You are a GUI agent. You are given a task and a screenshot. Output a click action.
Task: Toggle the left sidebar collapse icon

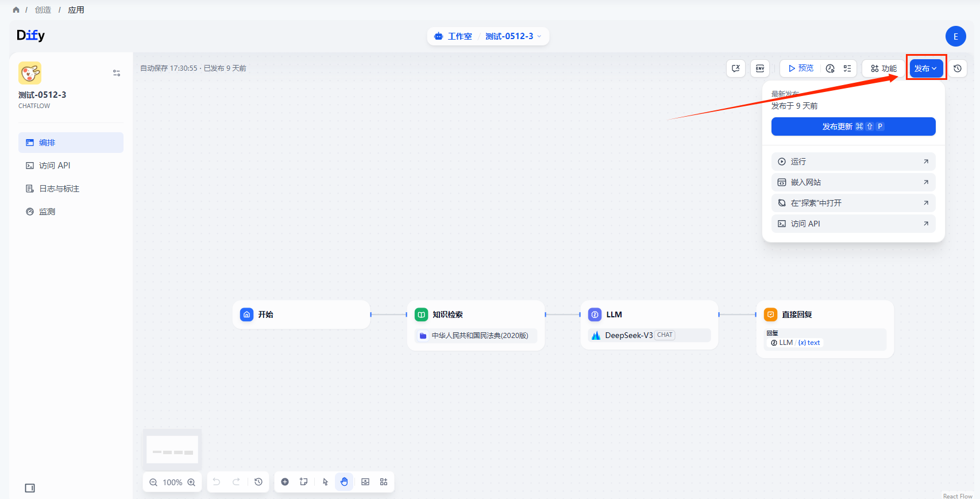tap(30, 488)
